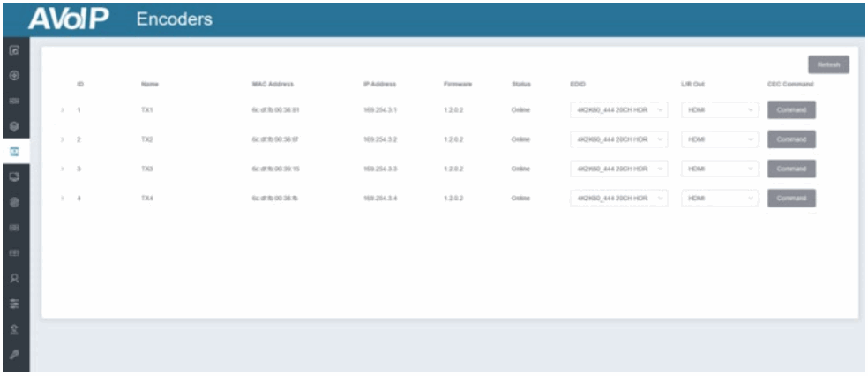The image size is (868, 376).
Task: Open the EDID dropdown for TX2
Action: point(619,139)
